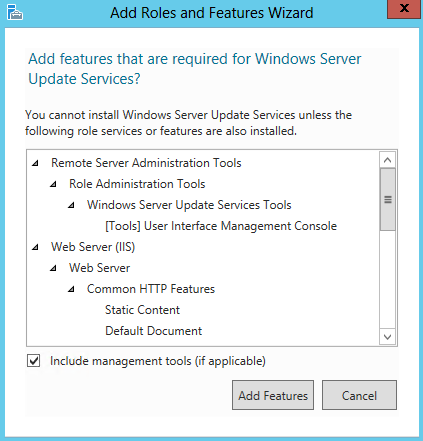Click the empty scrollbar track below the thumb
This screenshot has height=441, width=423.
pos(387,280)
